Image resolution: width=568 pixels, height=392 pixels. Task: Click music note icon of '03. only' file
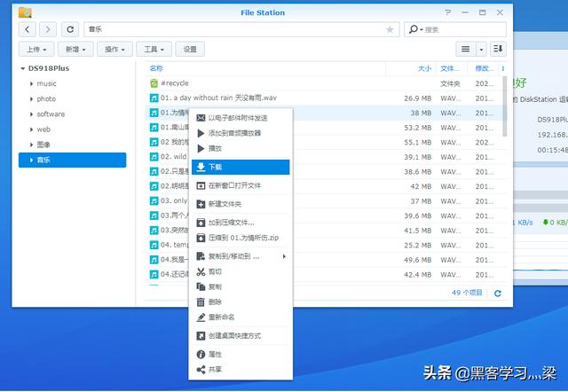tap(154, 201)
